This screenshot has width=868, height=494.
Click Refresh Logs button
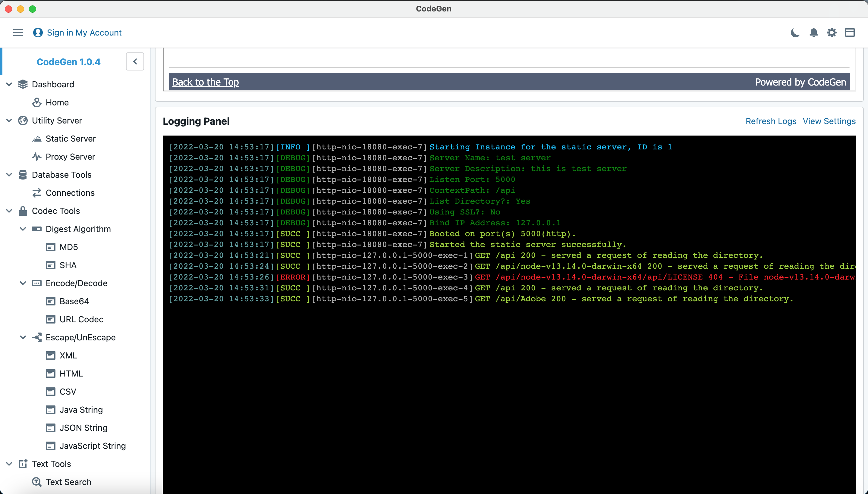pos(770,122)
